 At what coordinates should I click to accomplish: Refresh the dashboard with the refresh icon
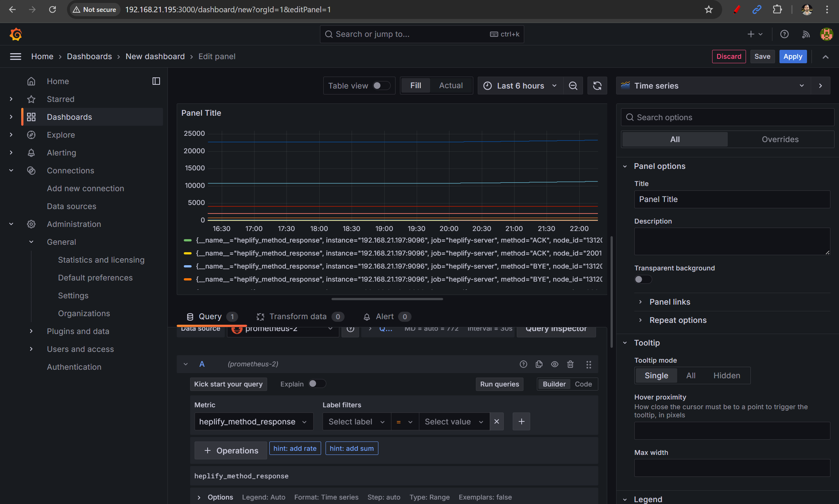pyautogui.click(x=597, y=86)
